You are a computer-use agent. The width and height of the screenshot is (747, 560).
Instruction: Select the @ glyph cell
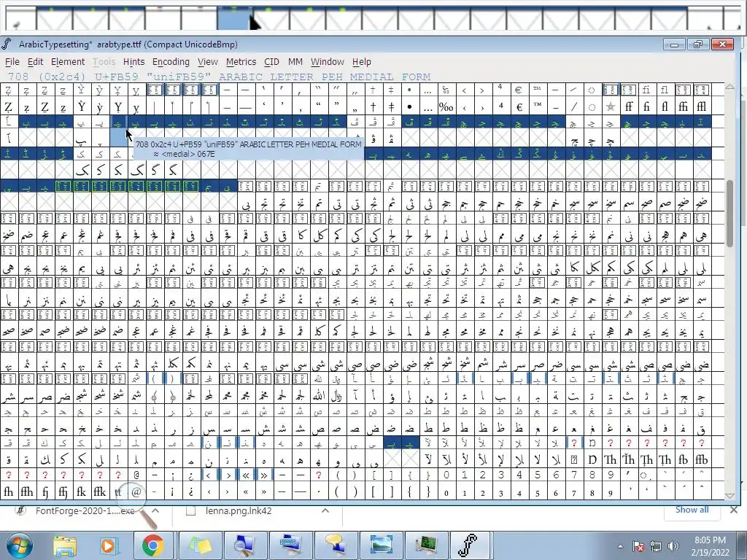(x=136, y=491)
